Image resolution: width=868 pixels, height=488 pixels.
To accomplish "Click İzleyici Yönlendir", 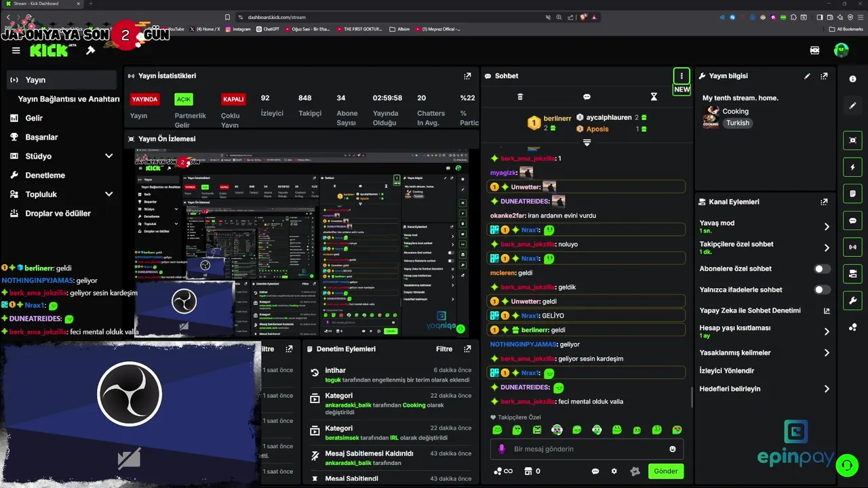I will pyautogui.click(x=727, y=371).
